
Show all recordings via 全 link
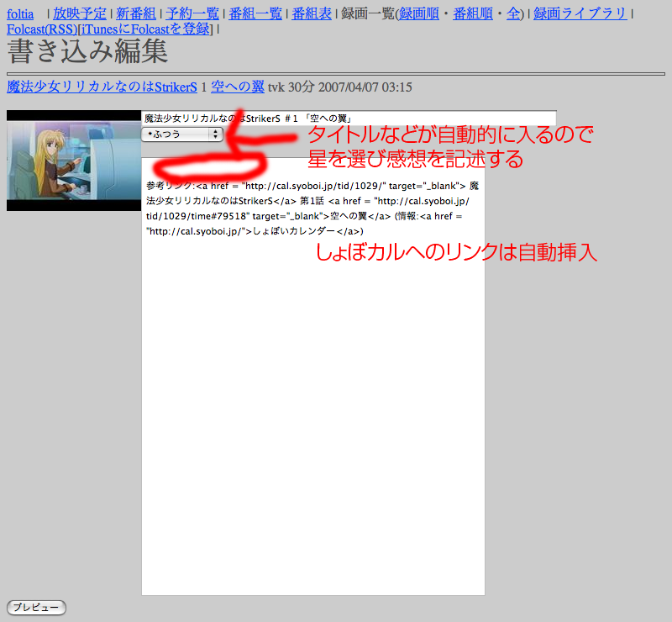[x=513, y=13]
